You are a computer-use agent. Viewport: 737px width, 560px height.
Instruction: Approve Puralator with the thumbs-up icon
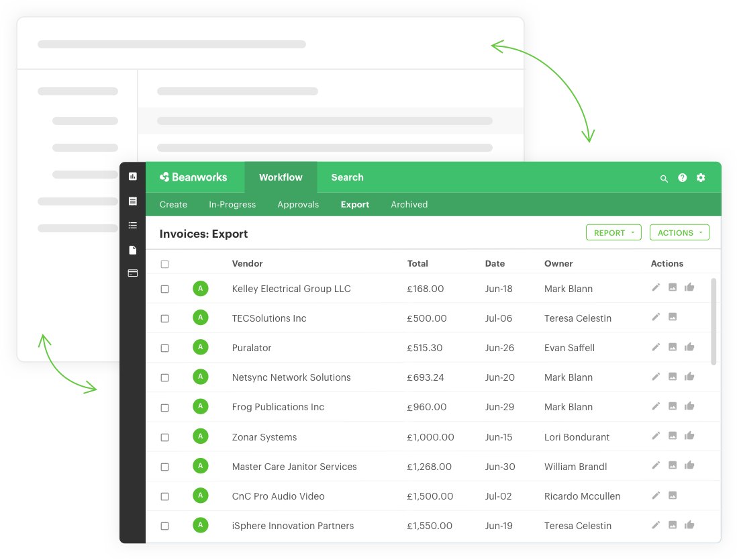[x=689, y=346]
